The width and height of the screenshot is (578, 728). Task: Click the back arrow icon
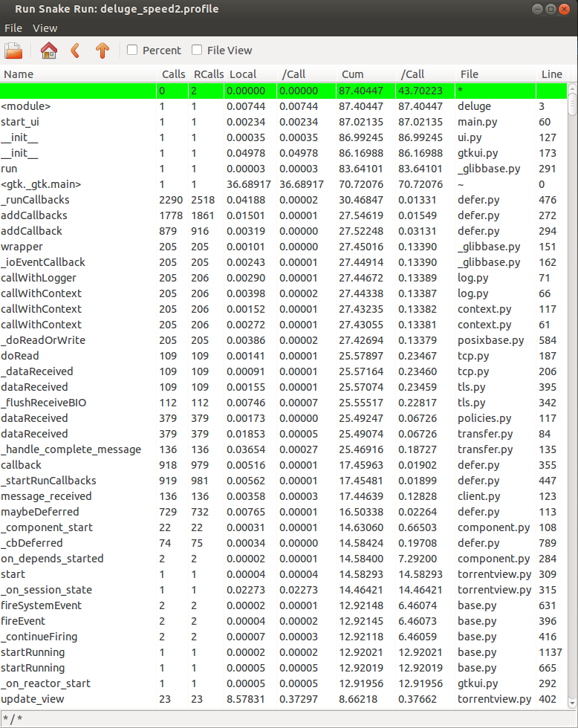74,51
